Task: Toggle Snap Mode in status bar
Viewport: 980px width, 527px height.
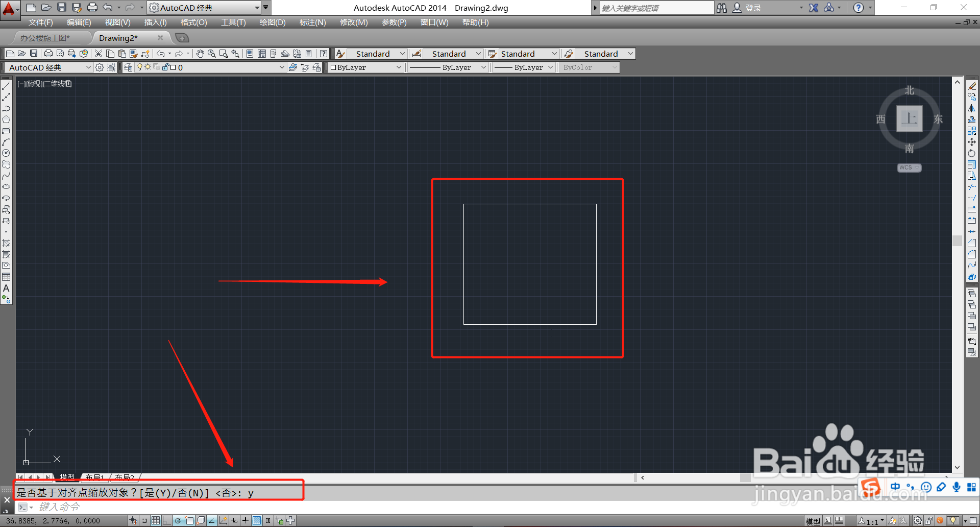Action: coord(144,520)
